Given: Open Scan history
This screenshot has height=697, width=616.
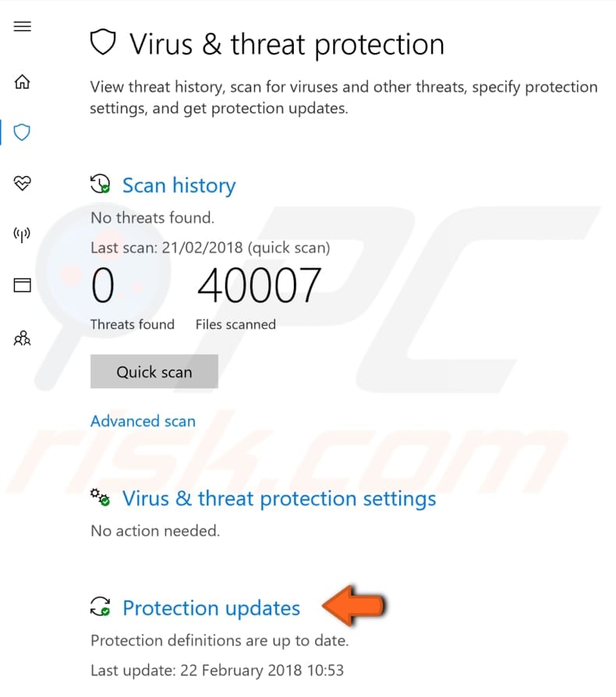Looking at the screenshot, I should click(179, 185).
